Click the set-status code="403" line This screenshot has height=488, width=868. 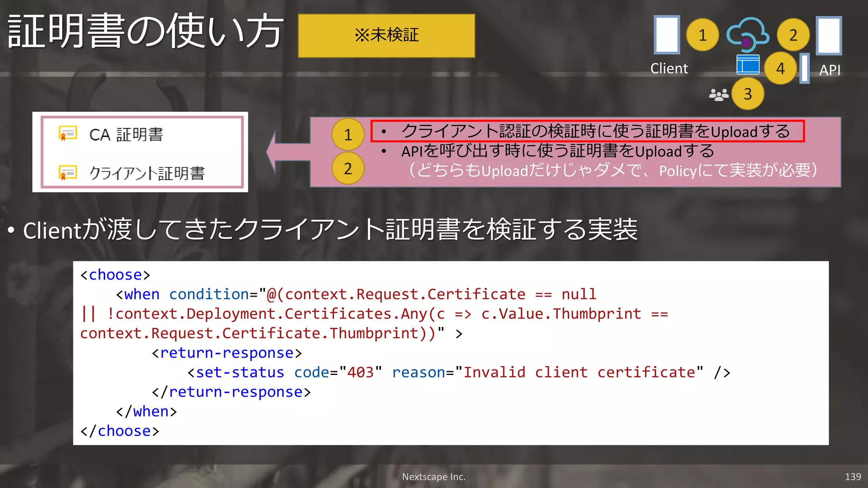459,372
